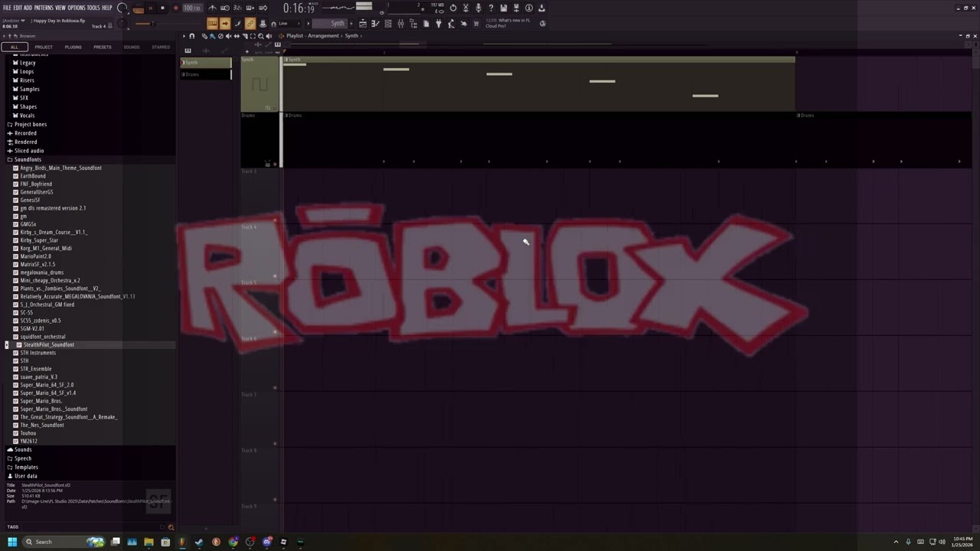980x551 pixels.
Task: Select the playlist Playback speaker tool
Action: [269, 36]
